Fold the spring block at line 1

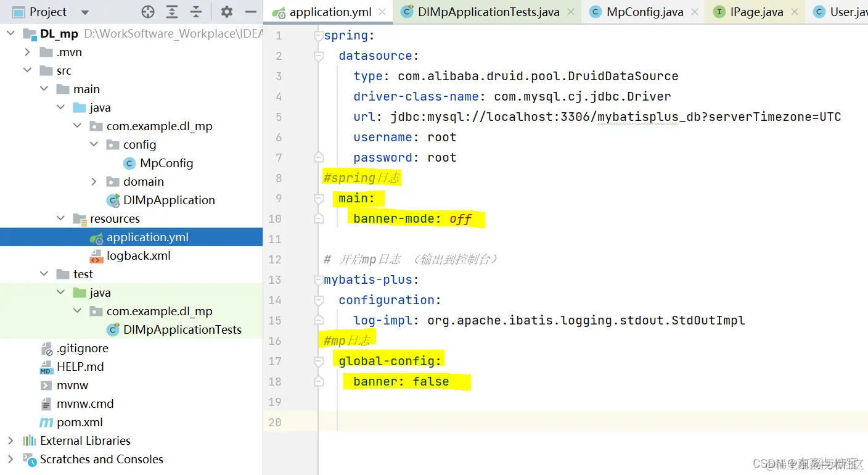click(319, 36)
